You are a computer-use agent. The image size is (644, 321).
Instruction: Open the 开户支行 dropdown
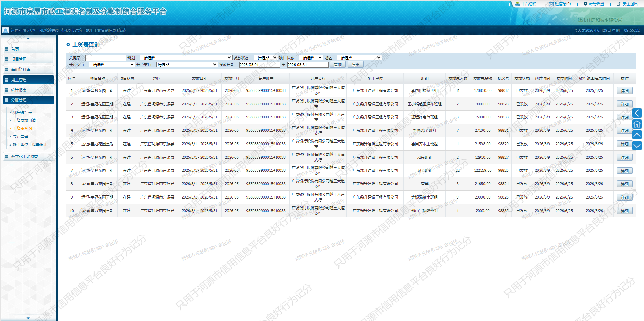tap(187, 65)
